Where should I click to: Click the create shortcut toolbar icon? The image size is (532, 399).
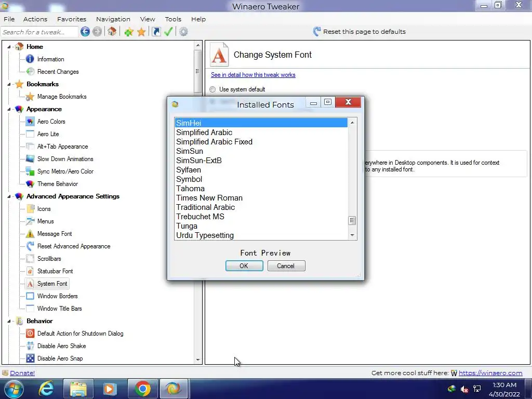[x=156, y=32]
